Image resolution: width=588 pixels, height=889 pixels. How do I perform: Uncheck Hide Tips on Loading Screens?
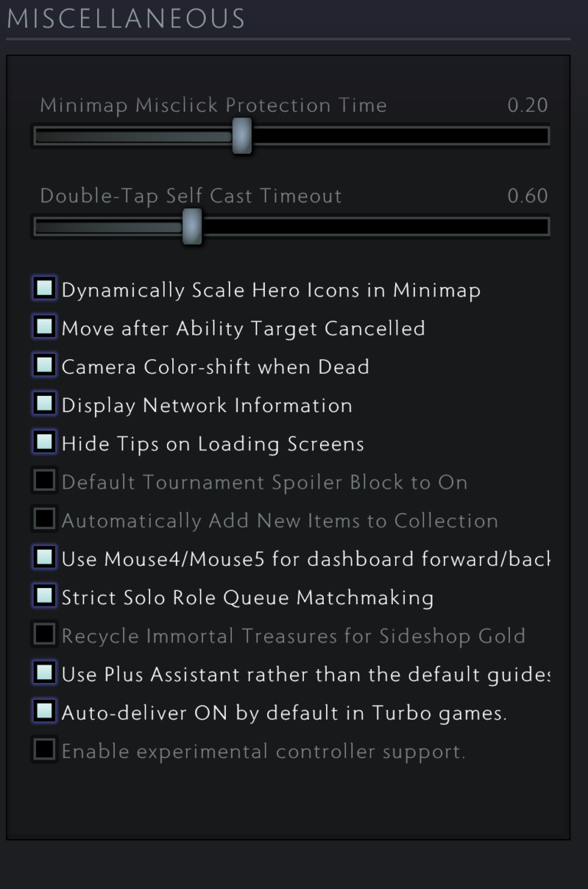[44, 442]
